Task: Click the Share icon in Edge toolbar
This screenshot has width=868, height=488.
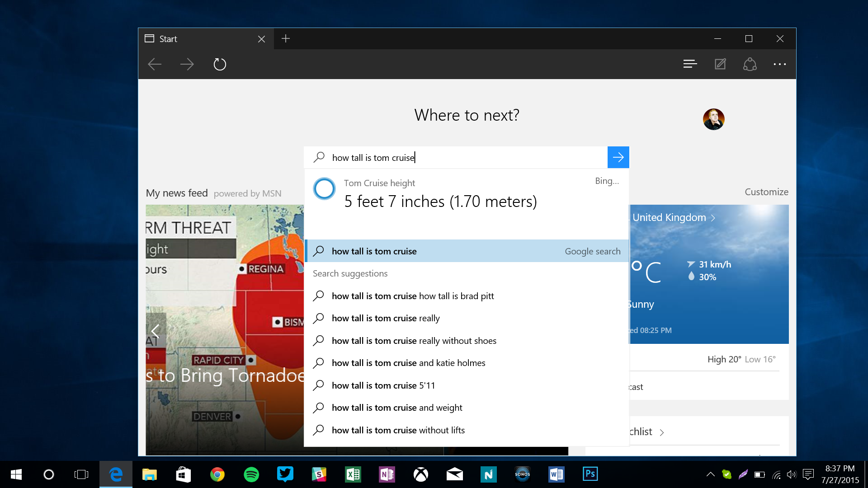Action: coord(750,64)
